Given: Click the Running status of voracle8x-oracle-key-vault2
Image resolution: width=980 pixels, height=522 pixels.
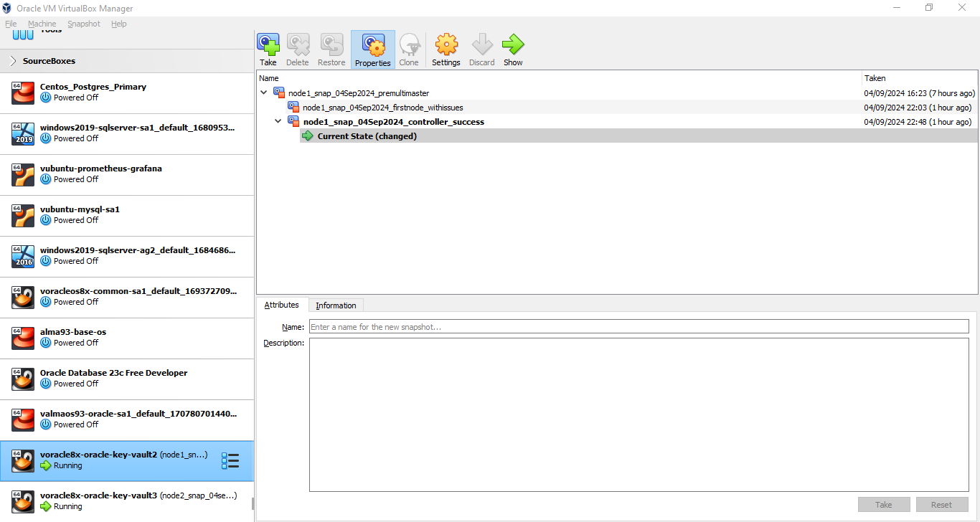Looking at the screenshot, I should [x=68, y=465].
